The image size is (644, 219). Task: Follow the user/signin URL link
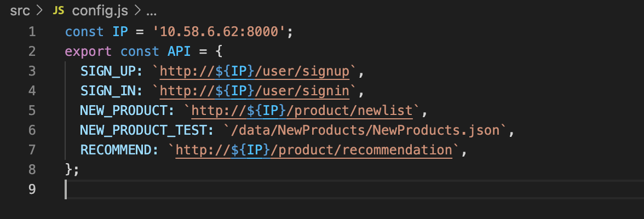tap(254, 91)
